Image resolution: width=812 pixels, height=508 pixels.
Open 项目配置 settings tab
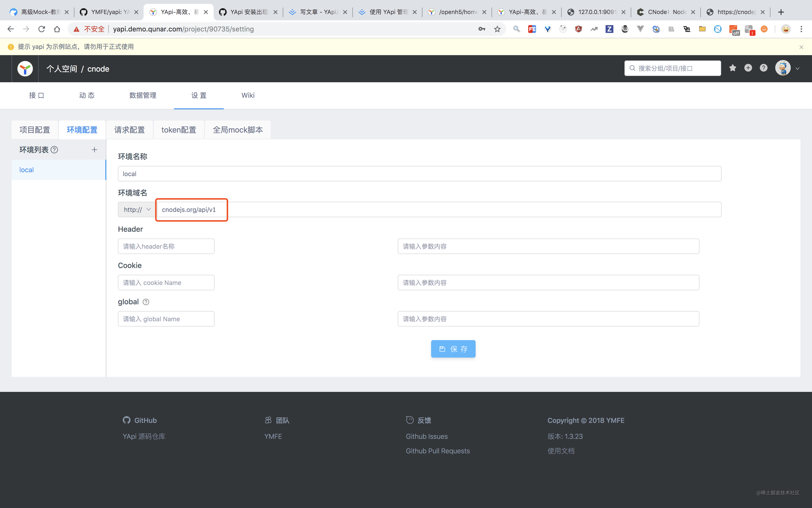point(35,130)
